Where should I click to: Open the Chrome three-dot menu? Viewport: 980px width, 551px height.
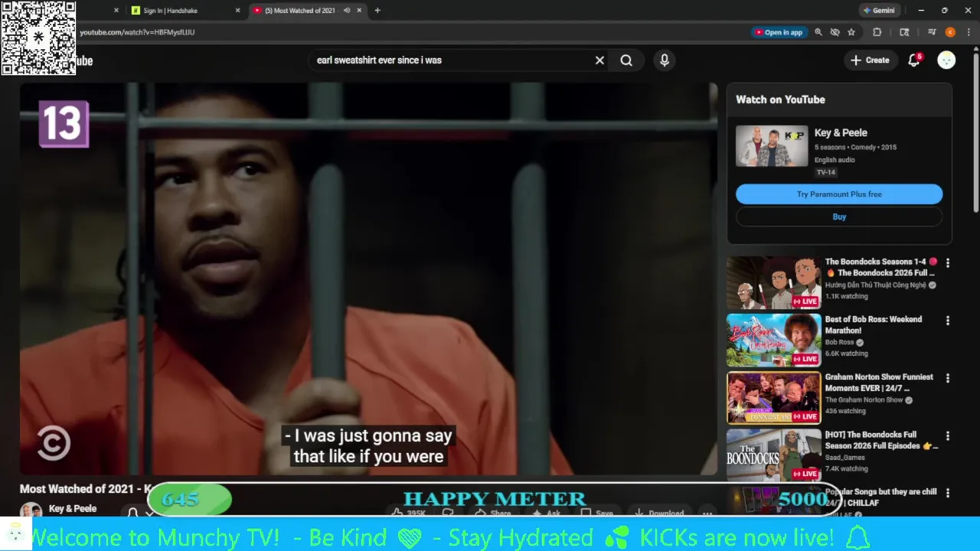point(968,32)
